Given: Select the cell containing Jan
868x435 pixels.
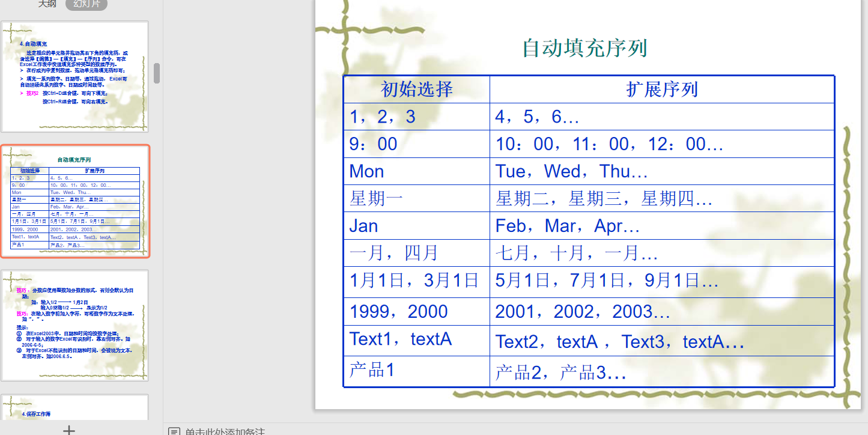Looking at the screenshot, I should 363,225.
